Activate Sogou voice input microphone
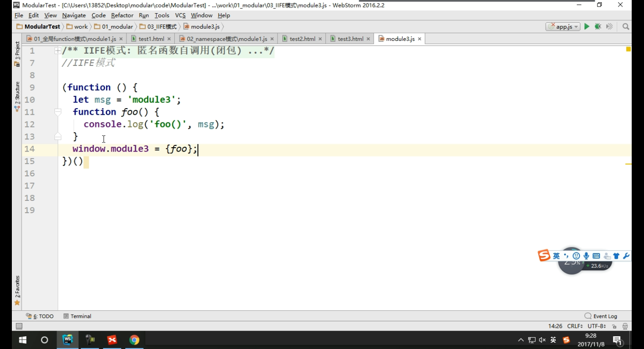Viewport: 644px width, 349px height. tap(586, 256)
